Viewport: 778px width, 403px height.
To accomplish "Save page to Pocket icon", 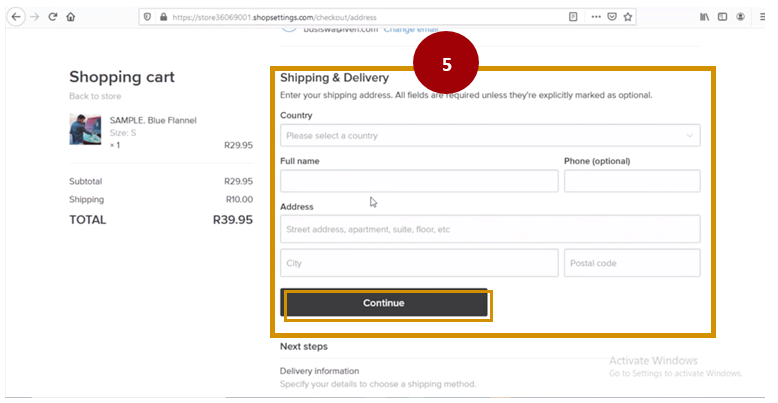I will click(x=612, y=17).
